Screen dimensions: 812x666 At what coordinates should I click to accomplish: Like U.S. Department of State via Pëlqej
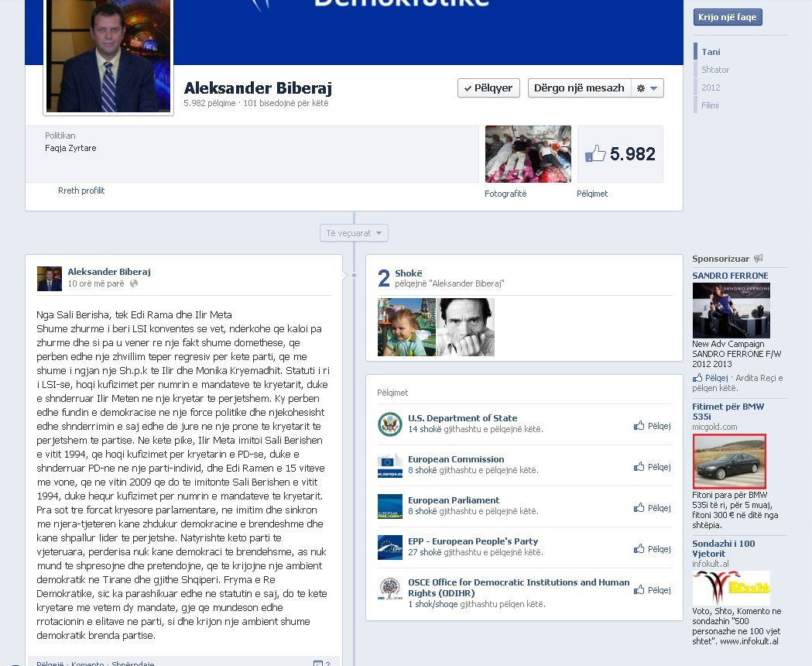[x=652, y=426]
